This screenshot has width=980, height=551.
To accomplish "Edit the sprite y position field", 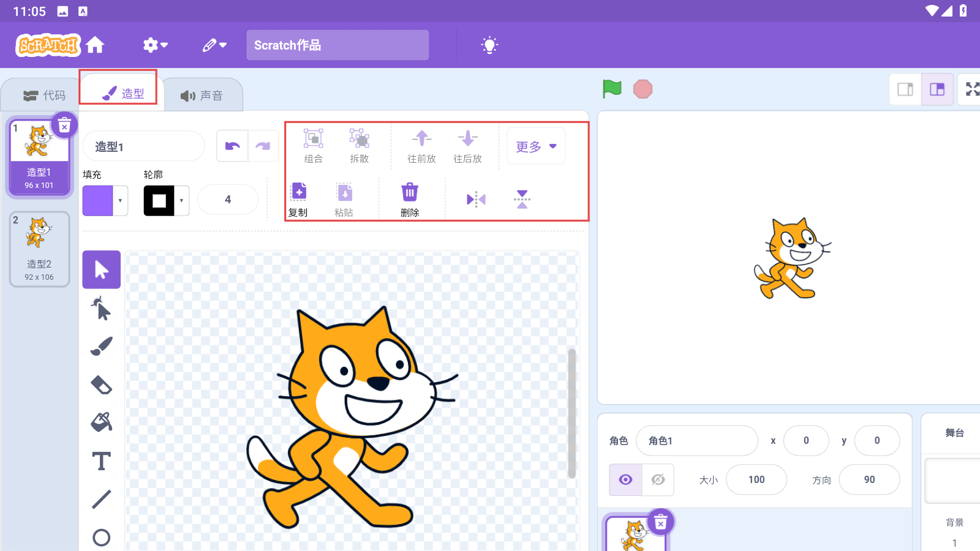I will click(x=877, y=441).
